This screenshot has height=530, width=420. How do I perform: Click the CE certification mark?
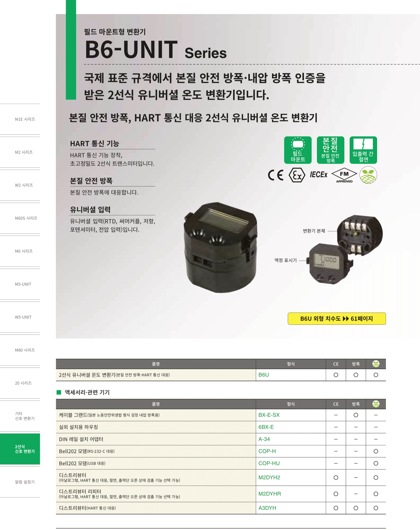[x=276, y=175]
